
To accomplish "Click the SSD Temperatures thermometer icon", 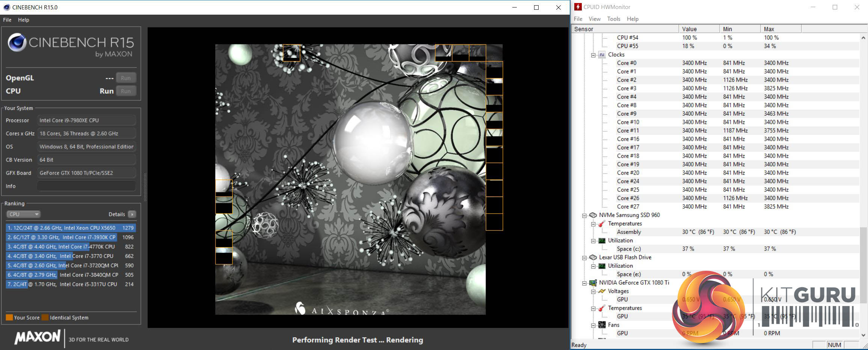I will coord(602,224).
